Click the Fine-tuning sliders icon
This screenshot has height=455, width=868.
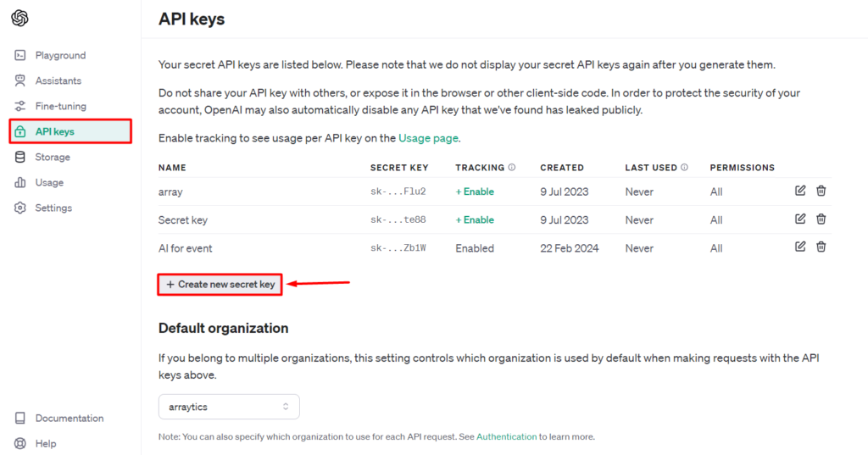[20, 106]
